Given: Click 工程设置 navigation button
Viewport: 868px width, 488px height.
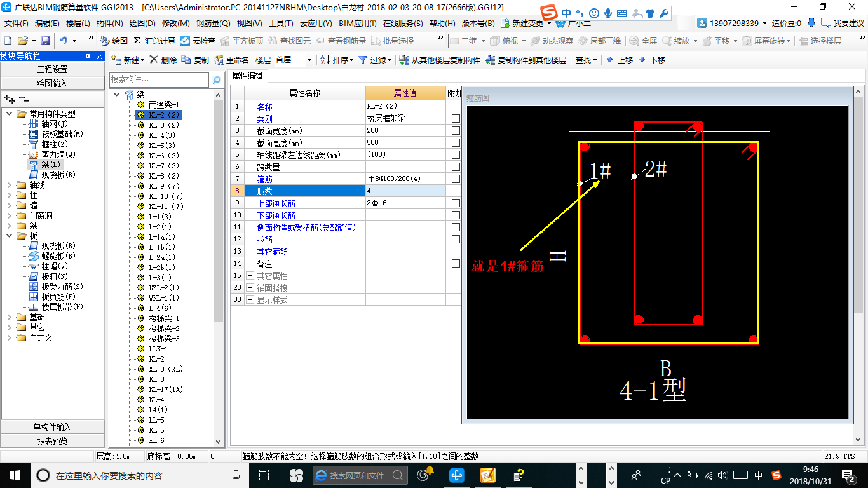Looking at the screenshot, I should [x=52, y=69].
